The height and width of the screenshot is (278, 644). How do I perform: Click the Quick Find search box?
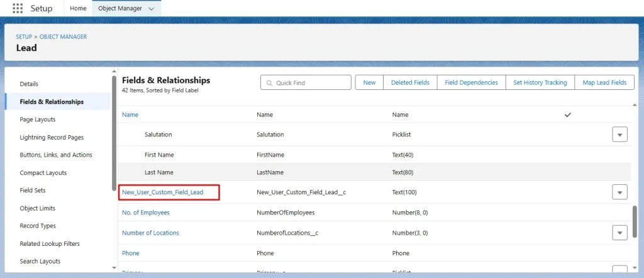[x=306, y=83]
